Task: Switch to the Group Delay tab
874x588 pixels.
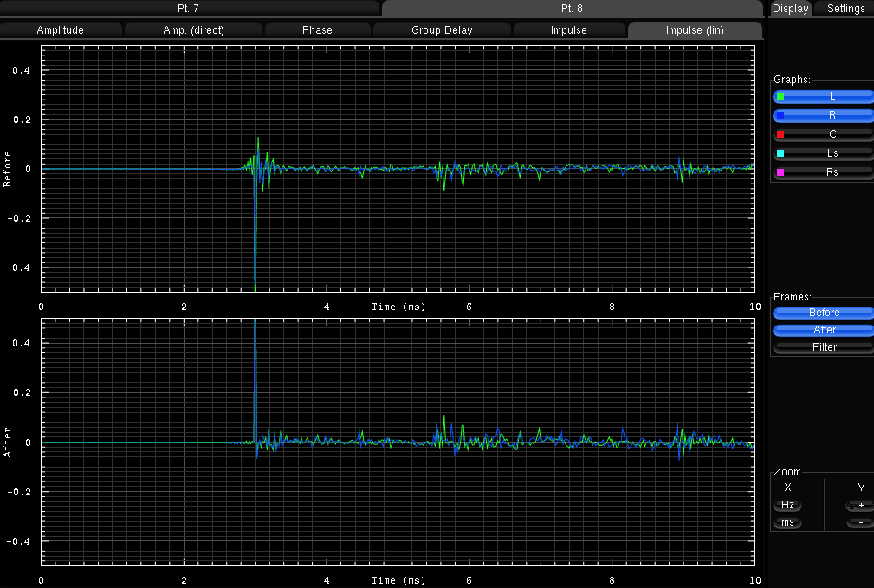Action: 442,30
